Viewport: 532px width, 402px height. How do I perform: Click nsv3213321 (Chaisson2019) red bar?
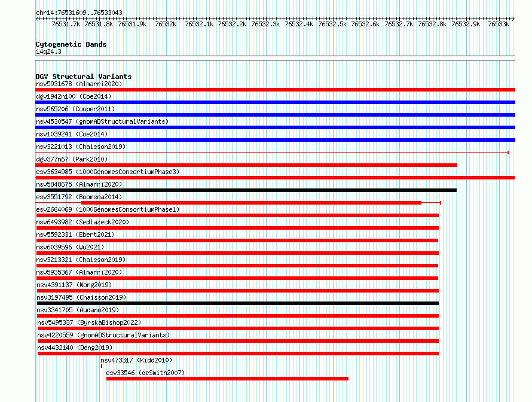point(237,266)
